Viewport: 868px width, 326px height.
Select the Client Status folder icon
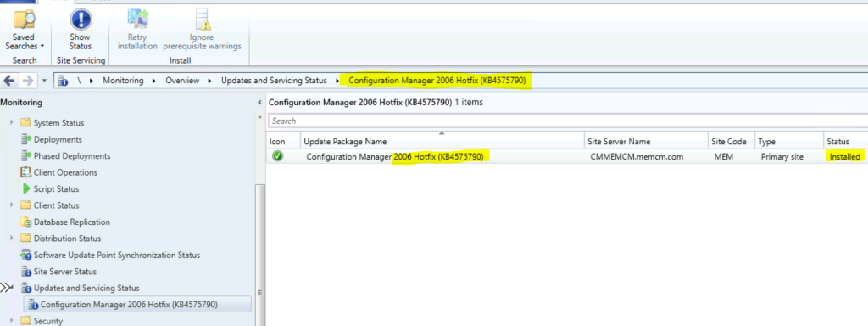(25, 205)
